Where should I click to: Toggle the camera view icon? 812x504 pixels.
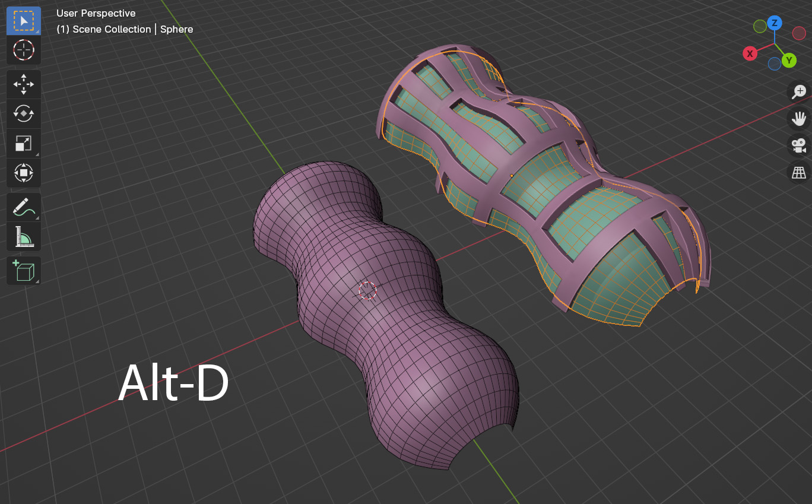point(799,145)
